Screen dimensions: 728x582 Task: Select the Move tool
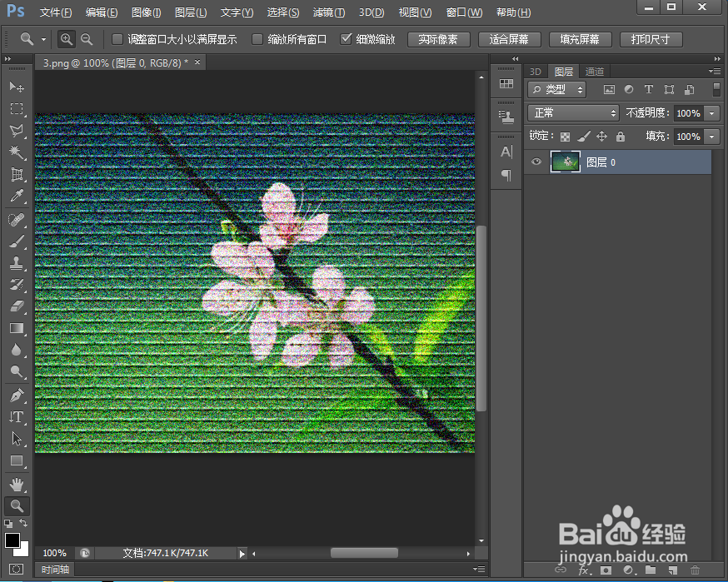[17, 87]
